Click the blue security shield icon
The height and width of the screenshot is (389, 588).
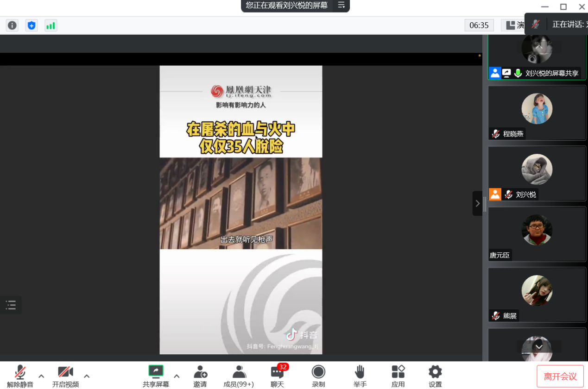32,25
